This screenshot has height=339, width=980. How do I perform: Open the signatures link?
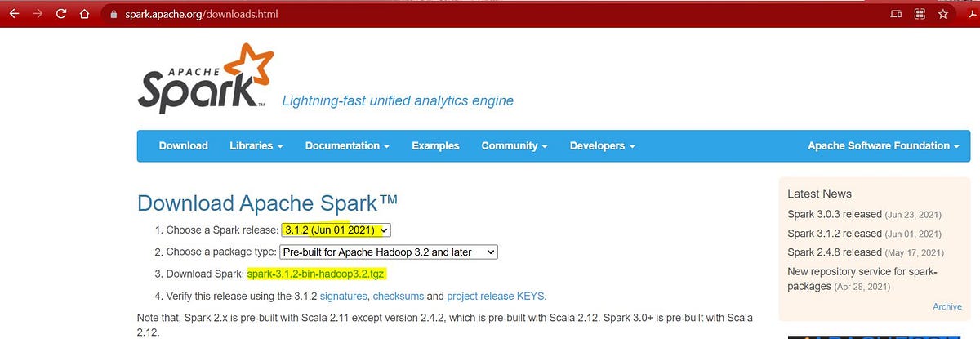click(x=344, y=296)
